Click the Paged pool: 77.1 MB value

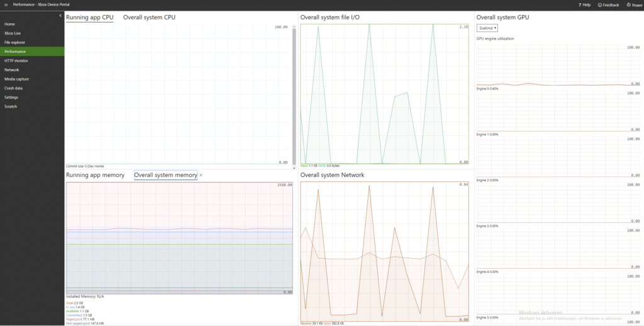[x=80, y=320]
